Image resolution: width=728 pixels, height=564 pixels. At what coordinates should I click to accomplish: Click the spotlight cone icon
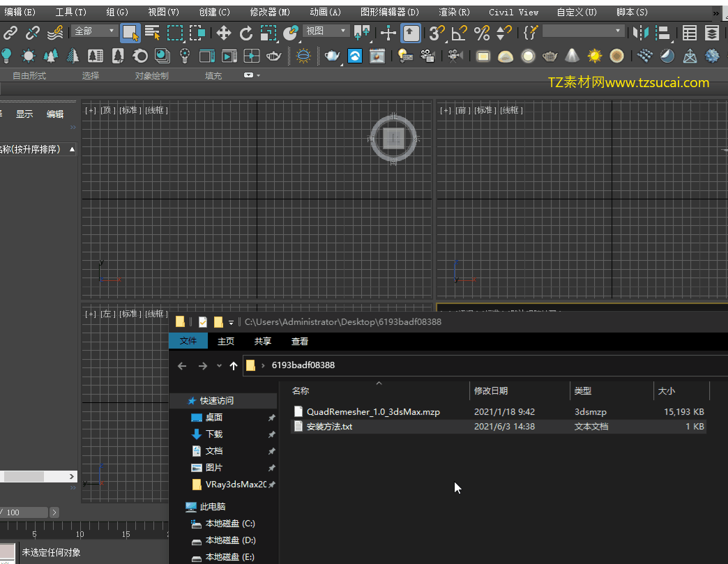pyautogui.click(x=572, y=56)
